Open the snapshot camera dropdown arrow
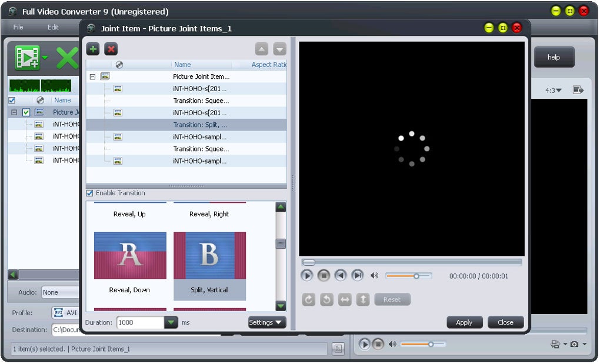This screenshot has height=364, width=600. (584, 344)
